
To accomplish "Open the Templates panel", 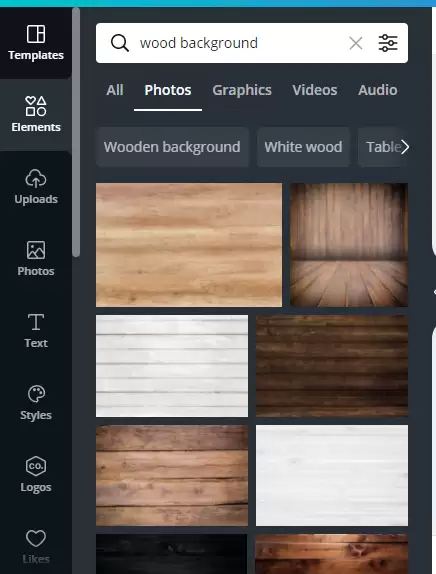I will [x=36, y=43].
